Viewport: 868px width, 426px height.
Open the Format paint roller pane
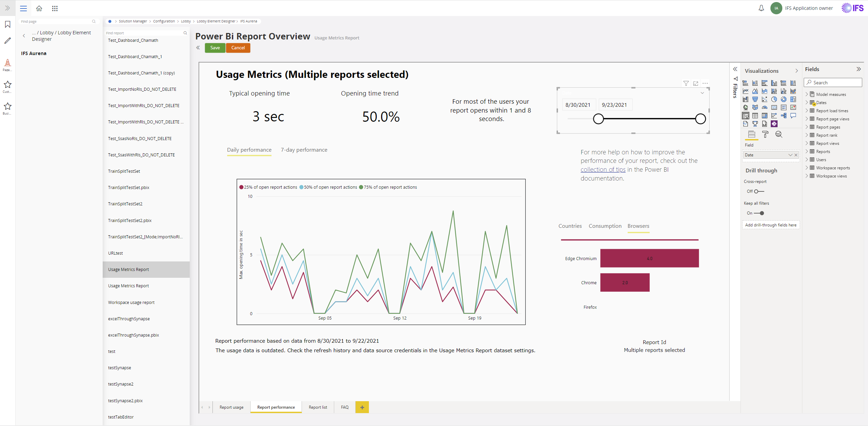click(x=765, y=134)
